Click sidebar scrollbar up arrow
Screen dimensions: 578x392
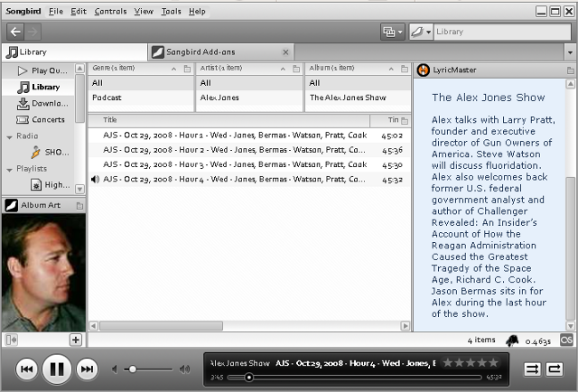click(80, 69)
